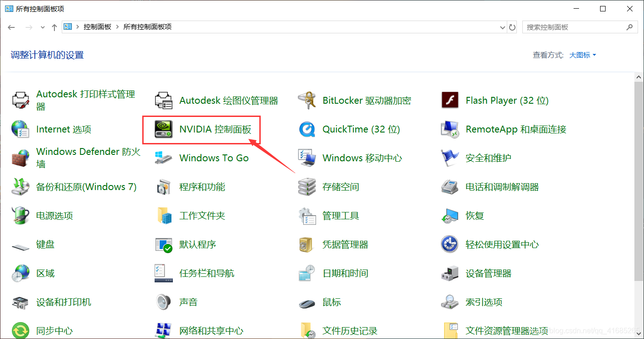644x339 pixels.
Task: Open the address bar history dropdown
Action: pos(503,27)
